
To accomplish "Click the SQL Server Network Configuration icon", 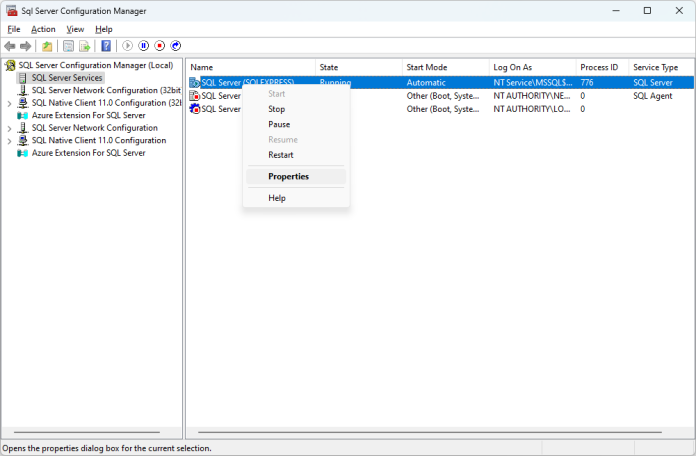I will click(x=23, y=128).
